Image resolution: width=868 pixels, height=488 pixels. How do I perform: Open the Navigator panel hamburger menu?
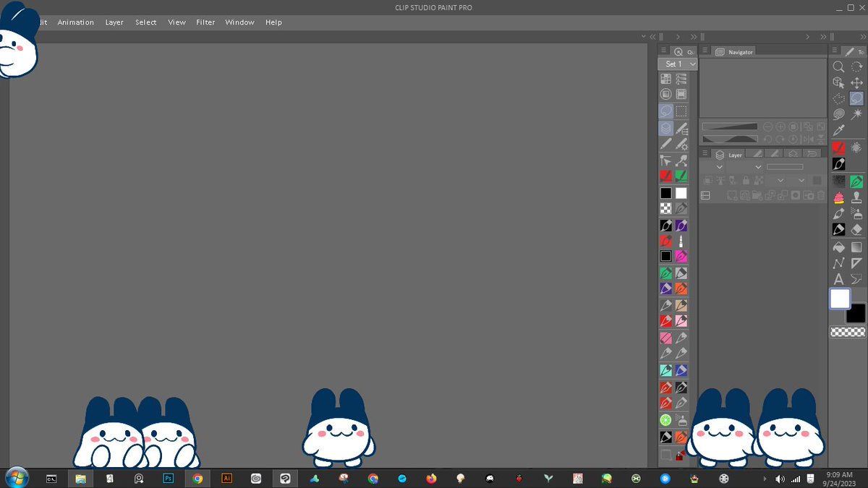(705, 51)
